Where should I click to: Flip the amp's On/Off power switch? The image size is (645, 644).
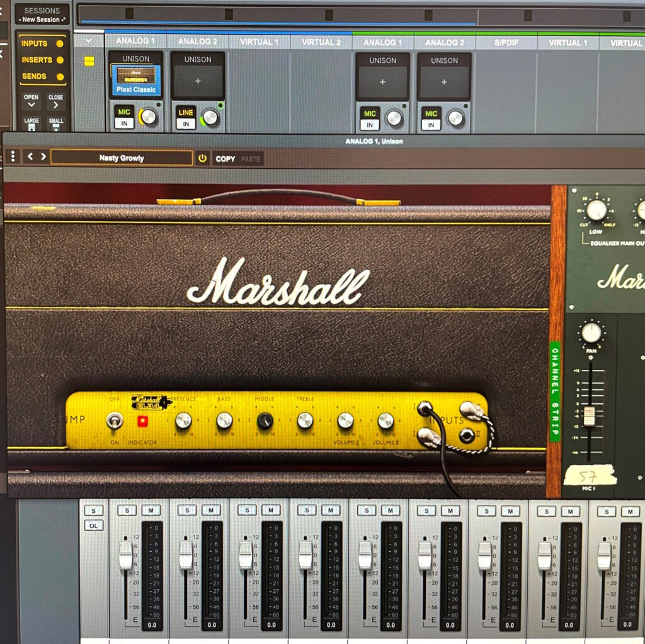point(115,420)
